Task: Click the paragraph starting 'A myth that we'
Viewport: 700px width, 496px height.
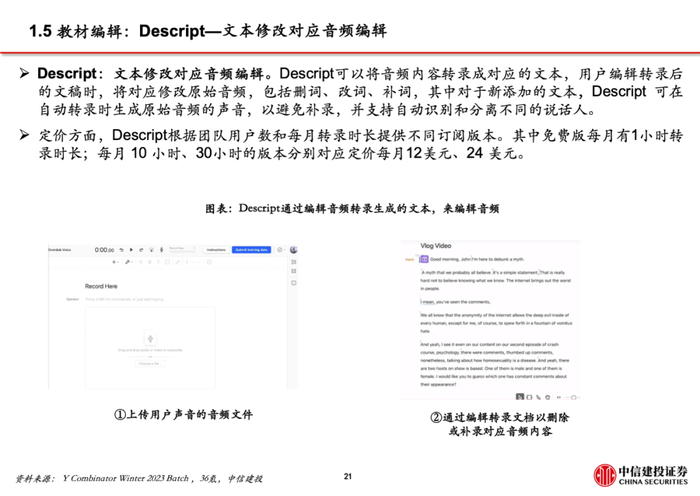Action: (x=496, y=280)
